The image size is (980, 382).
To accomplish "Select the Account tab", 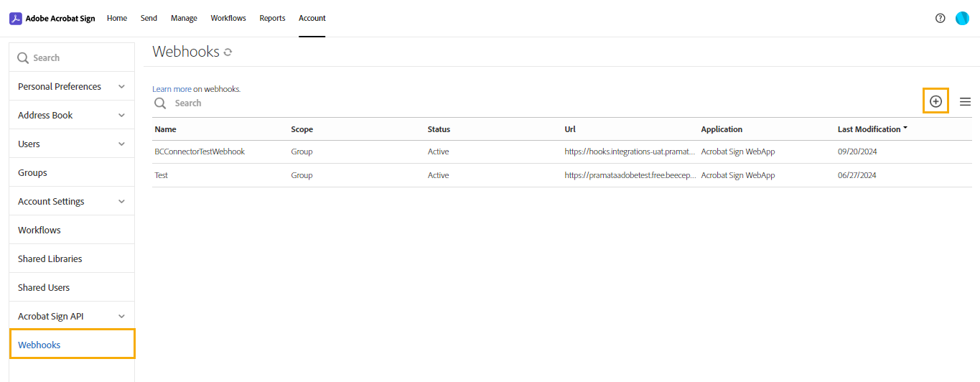I will coord(312,19).
